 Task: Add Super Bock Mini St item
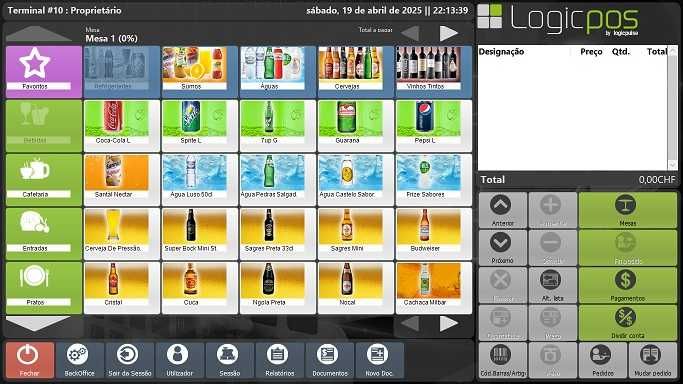pos(199,233)
